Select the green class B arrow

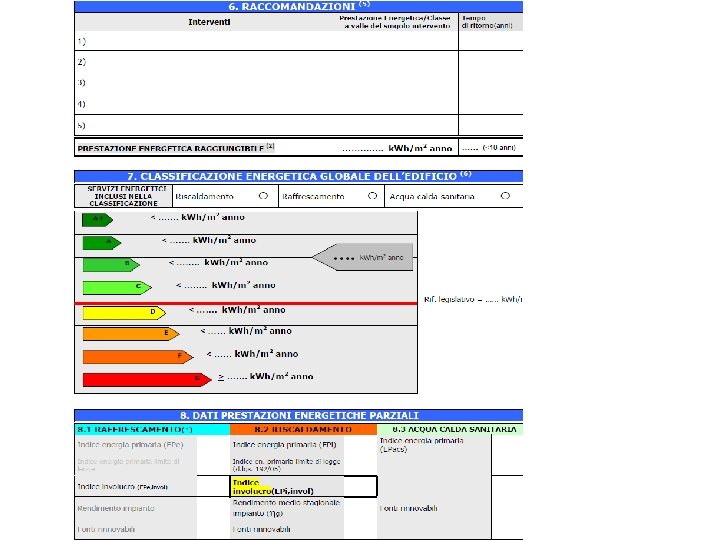point(111,265)
